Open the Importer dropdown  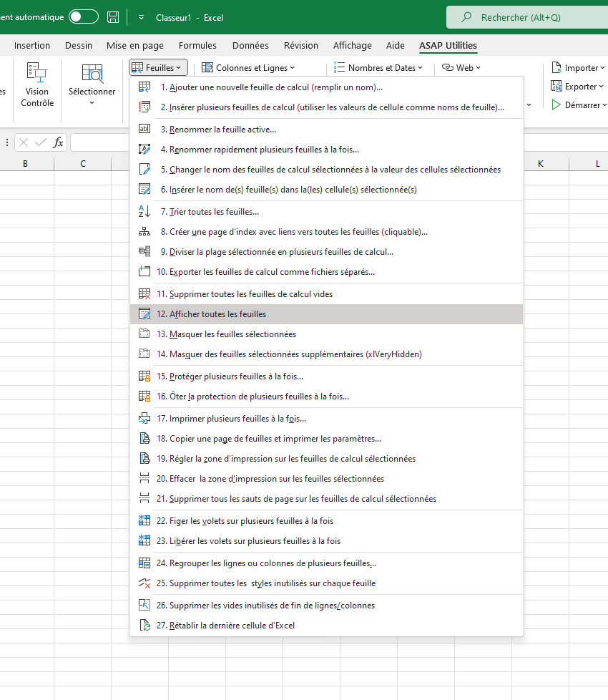(578, 68)
